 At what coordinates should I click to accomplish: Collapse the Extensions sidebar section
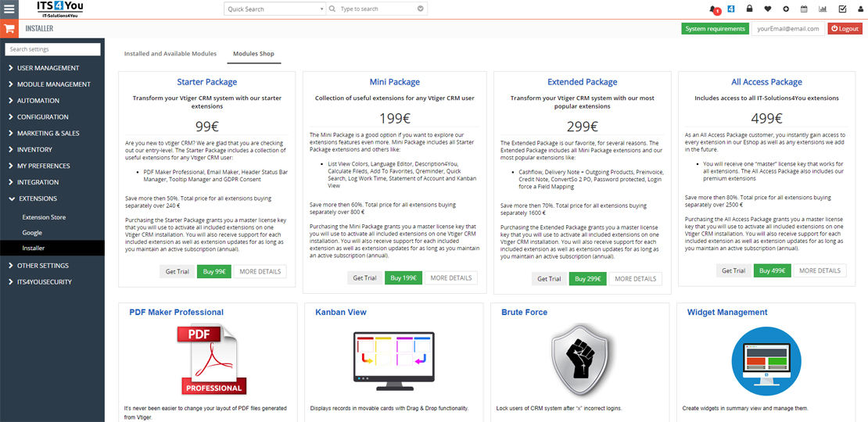pos(38,198)
